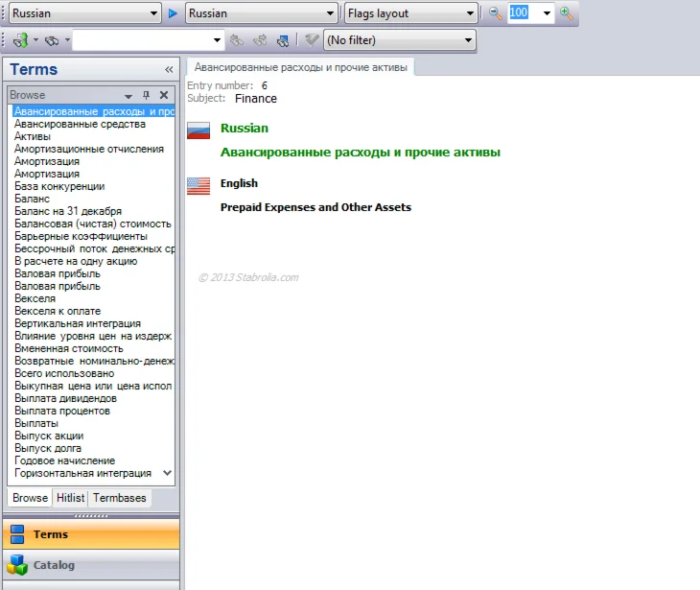The image size is (700, 590).
Task: Click the zoom out magnifier icon
Action: (495, 13)
